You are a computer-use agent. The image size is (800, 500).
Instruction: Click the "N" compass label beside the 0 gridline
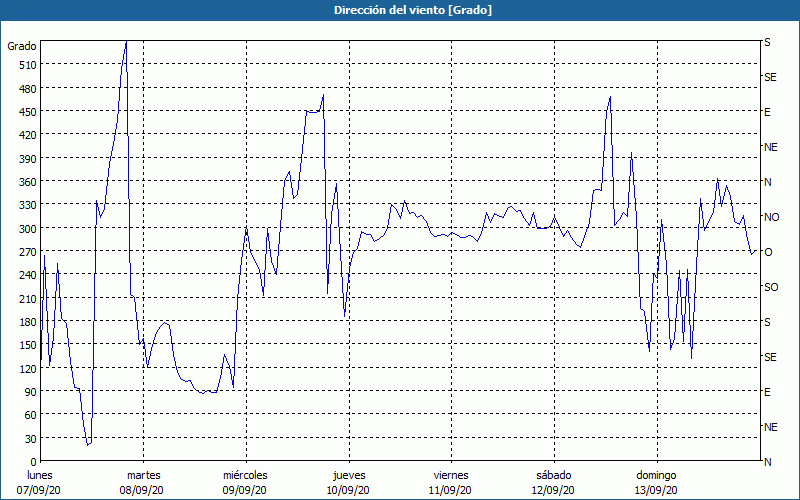point(767,462)
